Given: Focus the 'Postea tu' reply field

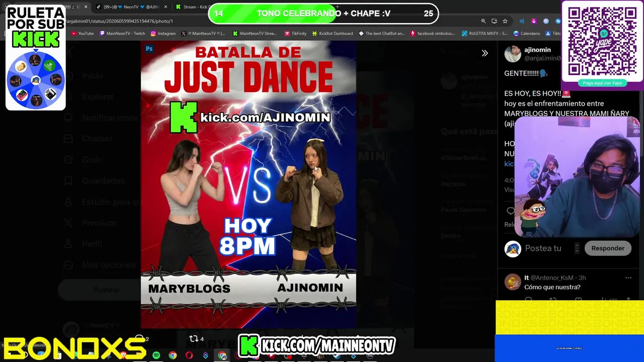Looking at the screenshot, I should pos(543,248).
